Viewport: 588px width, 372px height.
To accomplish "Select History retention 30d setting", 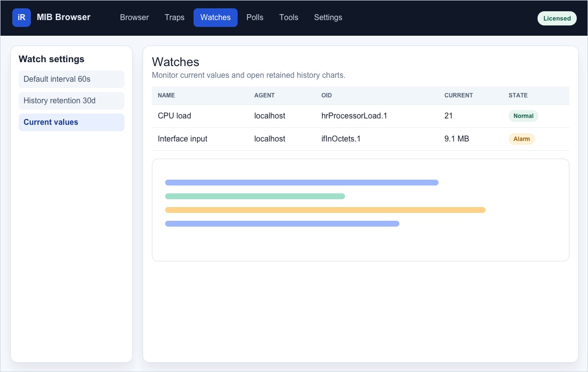I will pyautogui.click(x=72, y=101).
